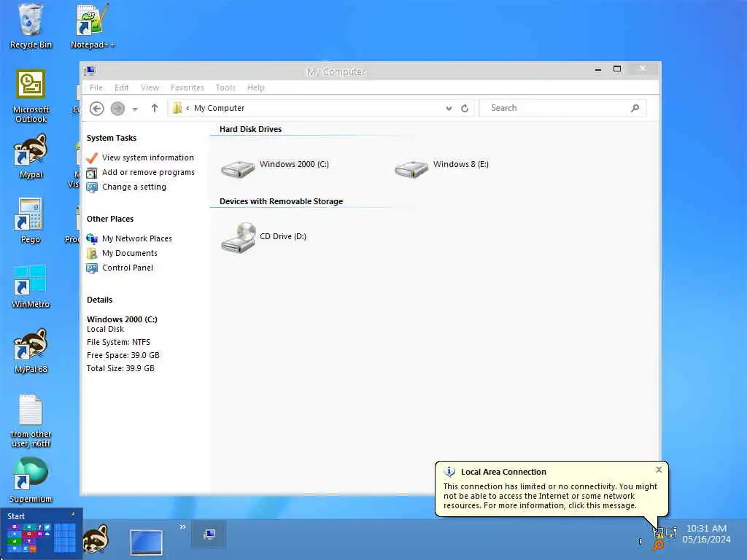This screenshot has width=747, height=560.
Task: Refresh the My Computer view
Action: coord(465,108)
